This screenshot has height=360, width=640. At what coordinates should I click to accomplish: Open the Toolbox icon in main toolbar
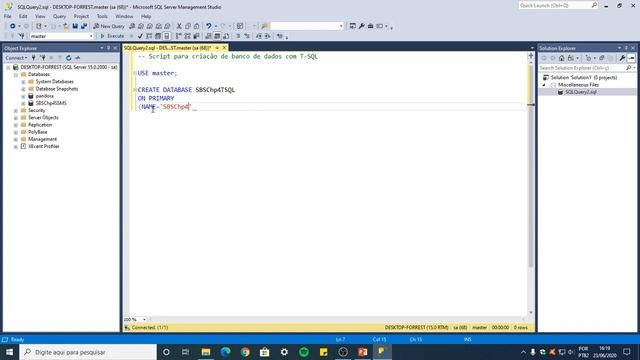(x=371, y=26)
